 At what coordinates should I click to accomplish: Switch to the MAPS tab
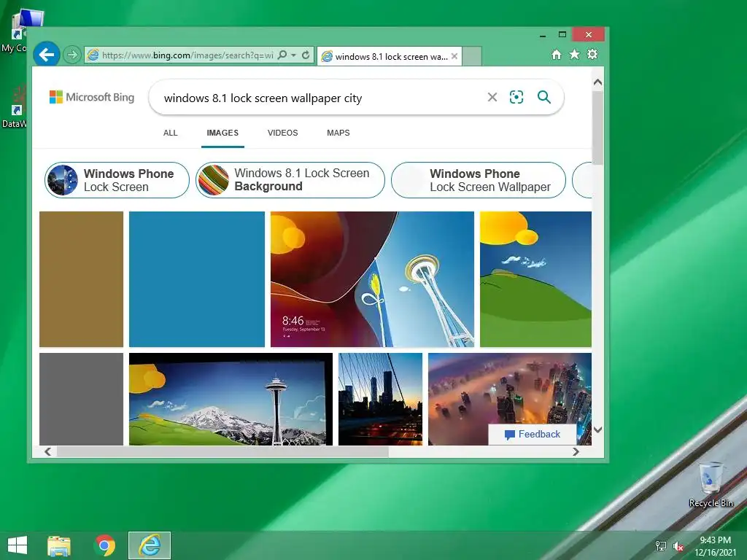point(338,133)
